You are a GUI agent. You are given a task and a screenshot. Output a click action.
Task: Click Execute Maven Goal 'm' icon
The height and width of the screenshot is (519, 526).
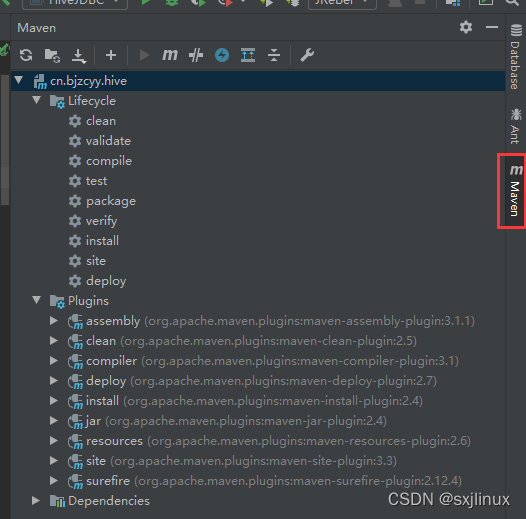click(170, 55)
